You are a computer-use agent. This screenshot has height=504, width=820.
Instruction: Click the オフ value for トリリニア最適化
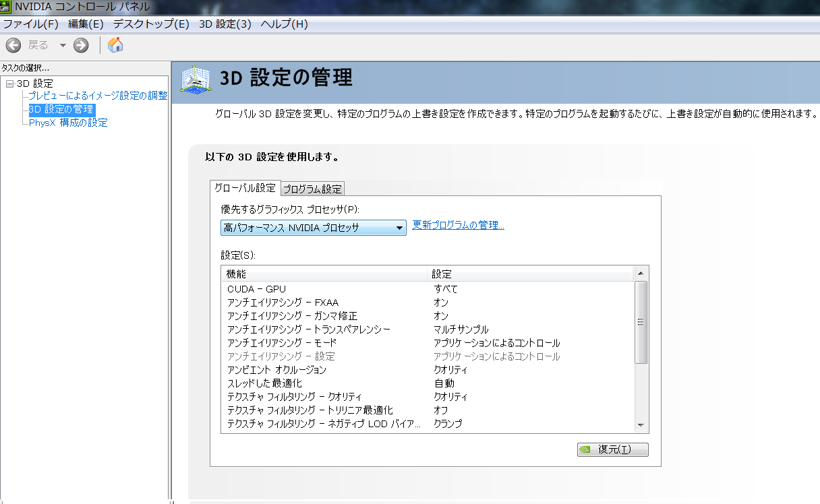point(441,410)
